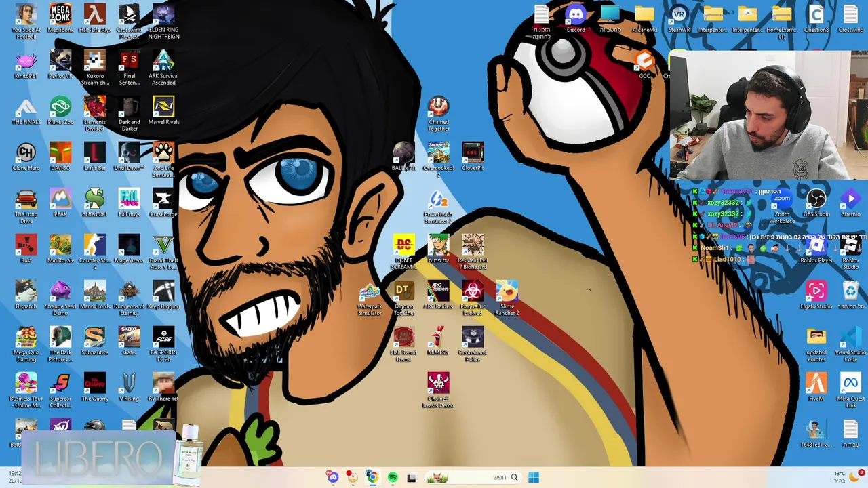Screen dimensions: 868x488
Task: Open EA SPORTS FC 26 shortcut
Action: click(163, 344)
